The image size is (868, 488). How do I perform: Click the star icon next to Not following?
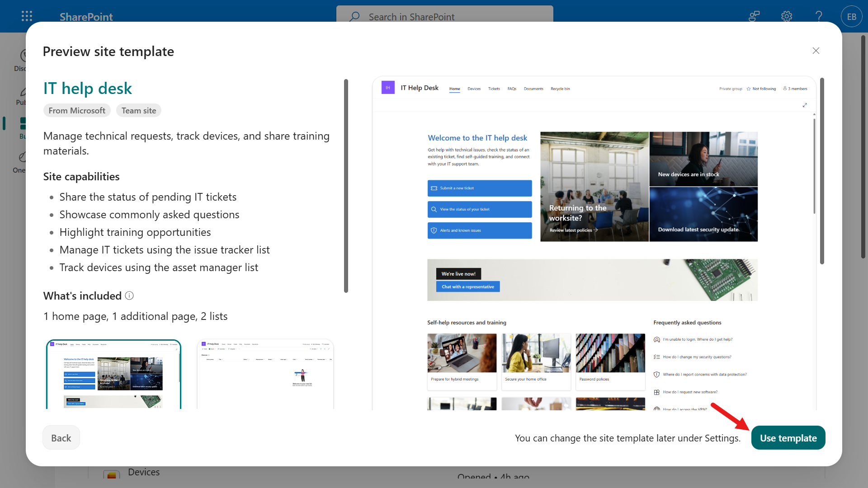click(749, 89)
